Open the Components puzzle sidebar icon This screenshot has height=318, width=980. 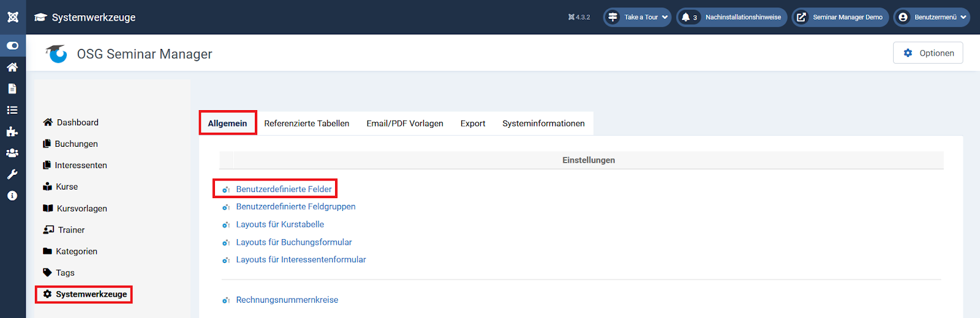point(12,131)
